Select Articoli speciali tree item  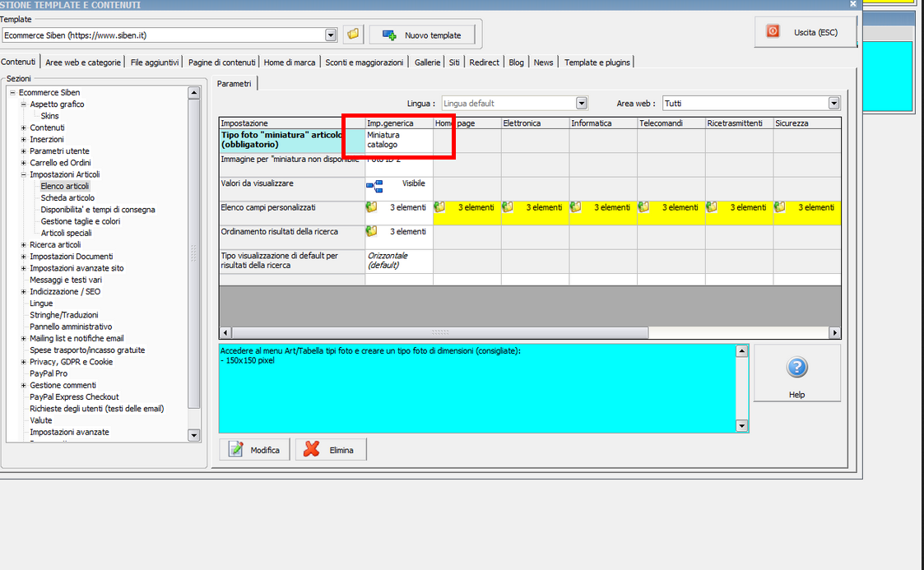(66, 234)
